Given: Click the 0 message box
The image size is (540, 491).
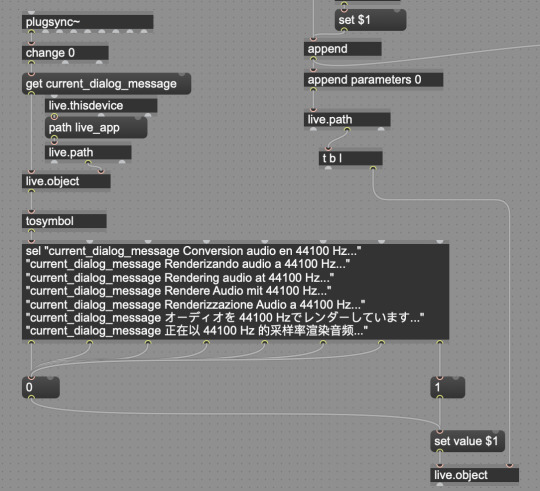Looking at the screenshot, I should (41, 387).
